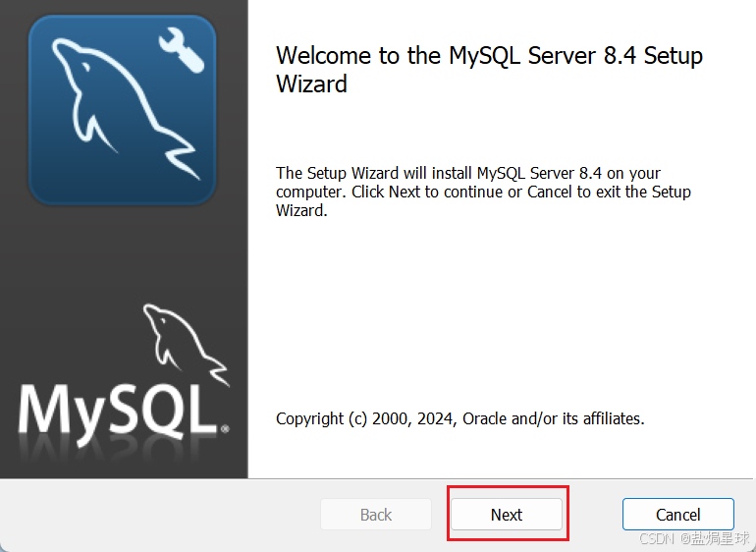Screen dimensions: 756x552
Task: Click the Next button to continue setup
Action: click(507, 515)
